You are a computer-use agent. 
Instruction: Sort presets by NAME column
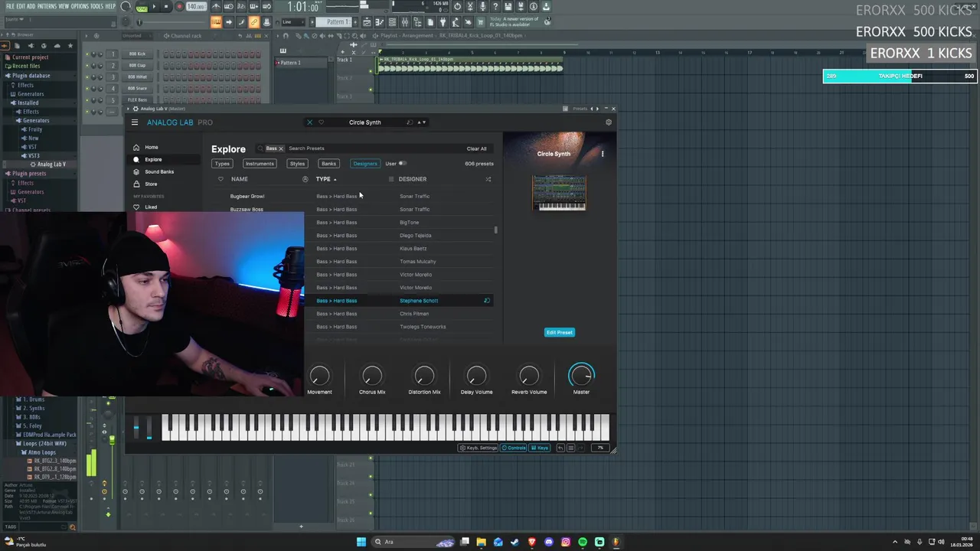[x=239, y=179]
